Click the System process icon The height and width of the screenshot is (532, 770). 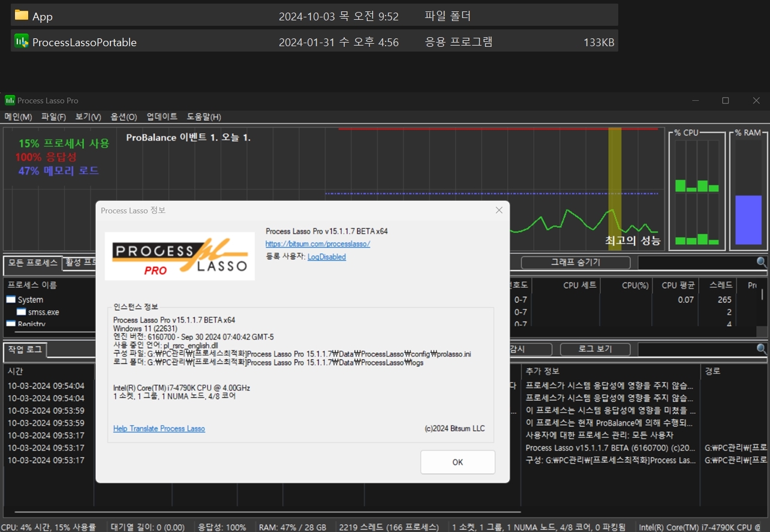point(11,300)
